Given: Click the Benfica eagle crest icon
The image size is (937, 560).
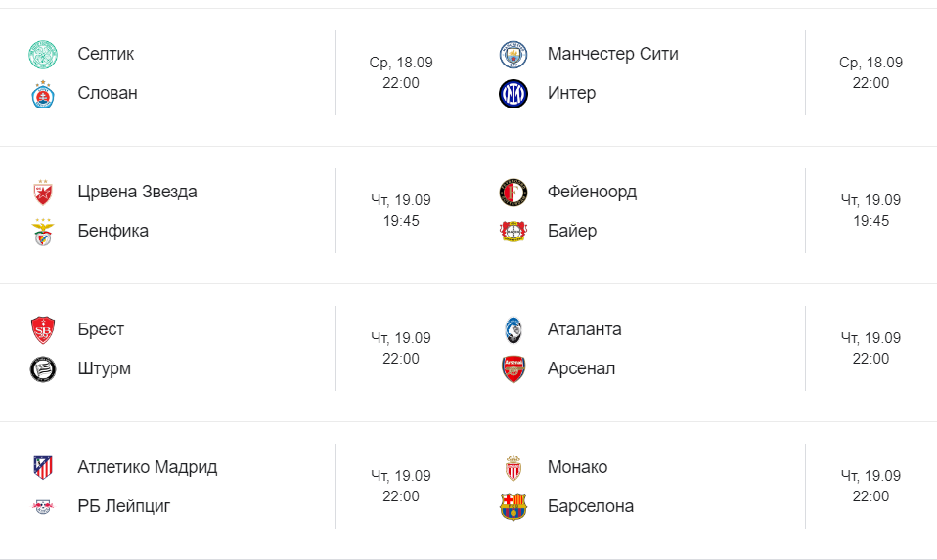Looking at the screenshot, I should [43, 232].
